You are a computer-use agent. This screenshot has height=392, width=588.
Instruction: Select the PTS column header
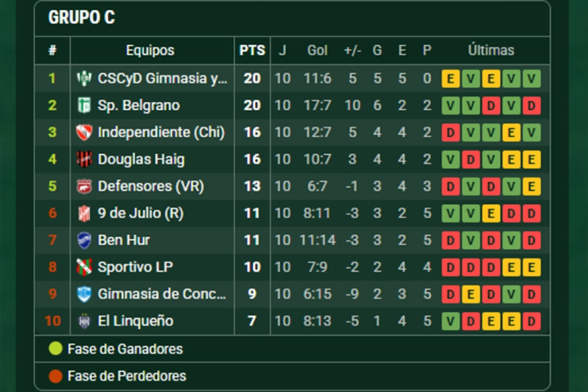[x=252, y=50]
